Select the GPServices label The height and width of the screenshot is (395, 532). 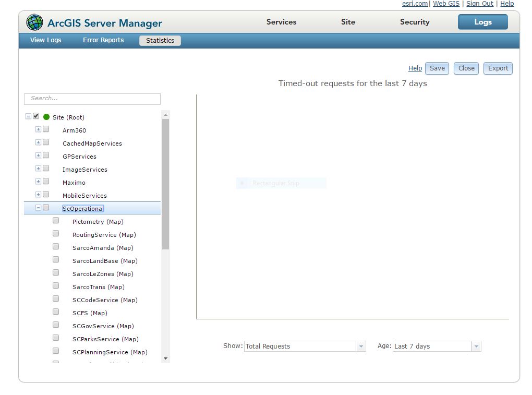tap(79, 157)
